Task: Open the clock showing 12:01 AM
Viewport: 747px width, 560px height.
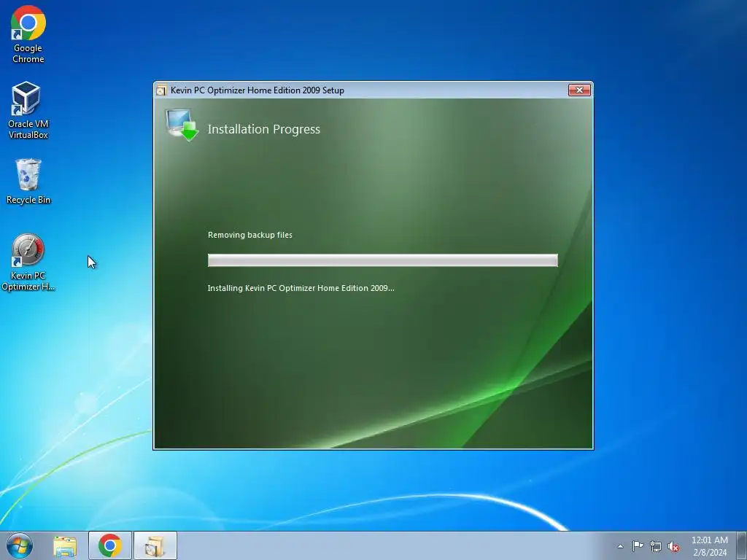Action: pos(709,546)
